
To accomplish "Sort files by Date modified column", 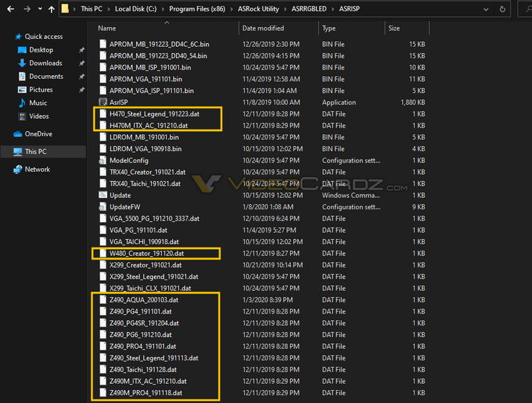I will pyautogui.click(x=263, y=28).
